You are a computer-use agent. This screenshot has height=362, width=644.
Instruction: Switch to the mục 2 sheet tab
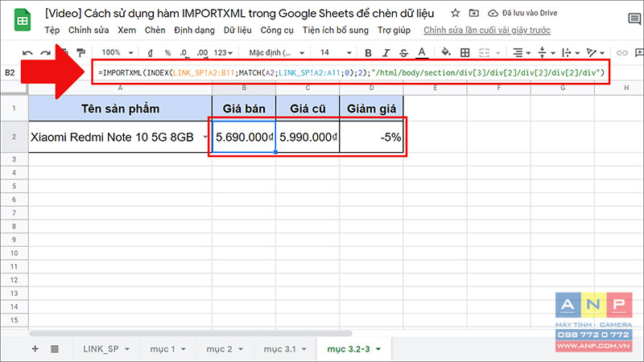tap(219, 349)
